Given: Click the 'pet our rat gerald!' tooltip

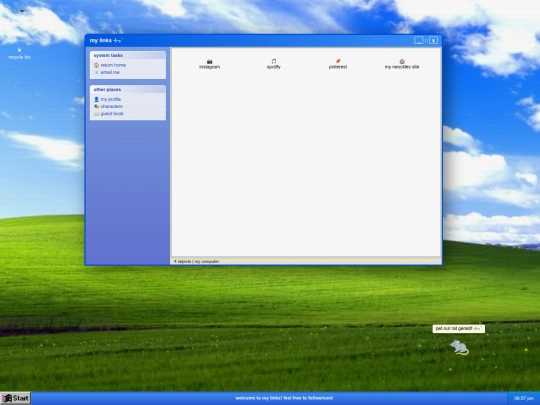Looking at the screenshot, I should (x=459, y=329).
